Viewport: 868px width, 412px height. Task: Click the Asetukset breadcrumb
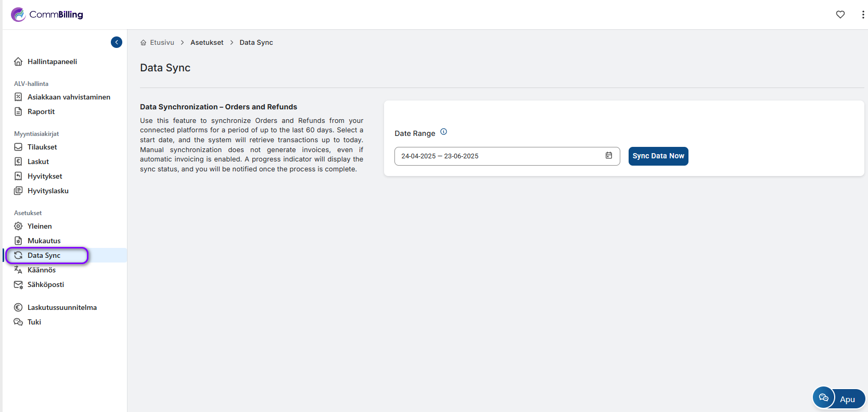[x=207, y=43]
